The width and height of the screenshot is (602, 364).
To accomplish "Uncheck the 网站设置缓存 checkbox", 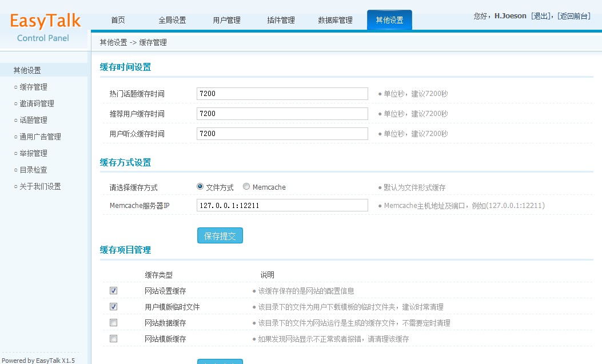I will (113, 290).
